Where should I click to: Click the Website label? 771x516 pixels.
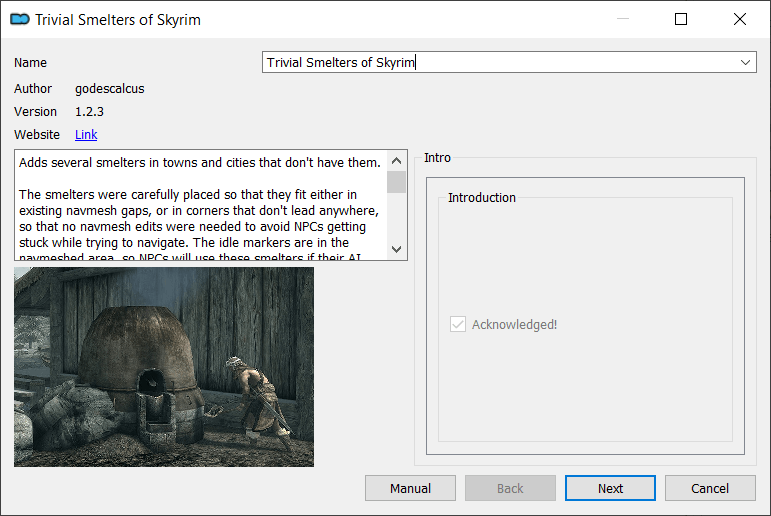point(37,135)
